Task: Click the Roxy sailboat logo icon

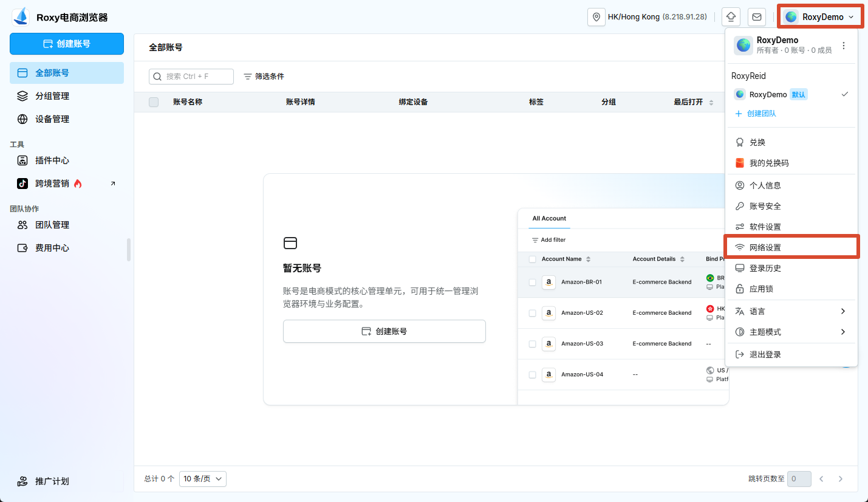Action: (21, 17)
